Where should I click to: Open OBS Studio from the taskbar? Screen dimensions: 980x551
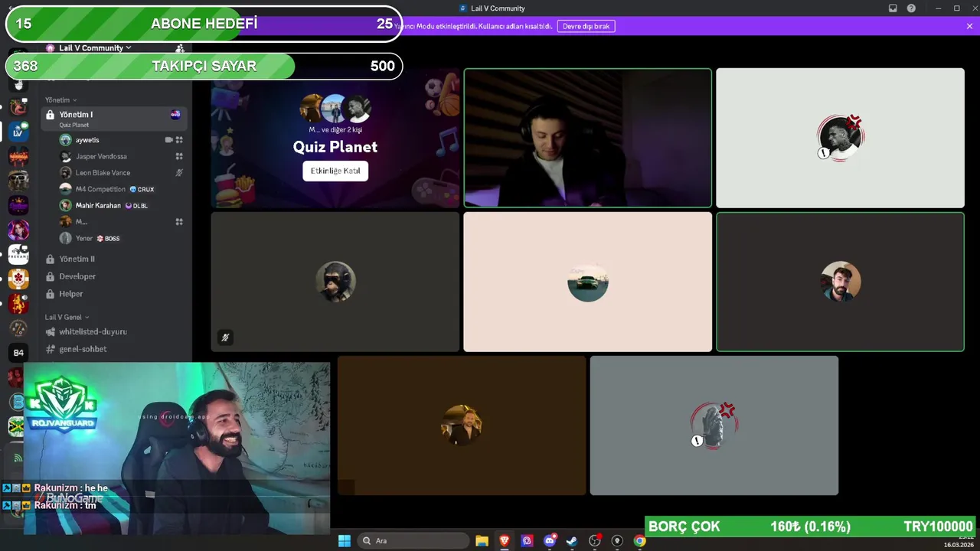[595, 541]
